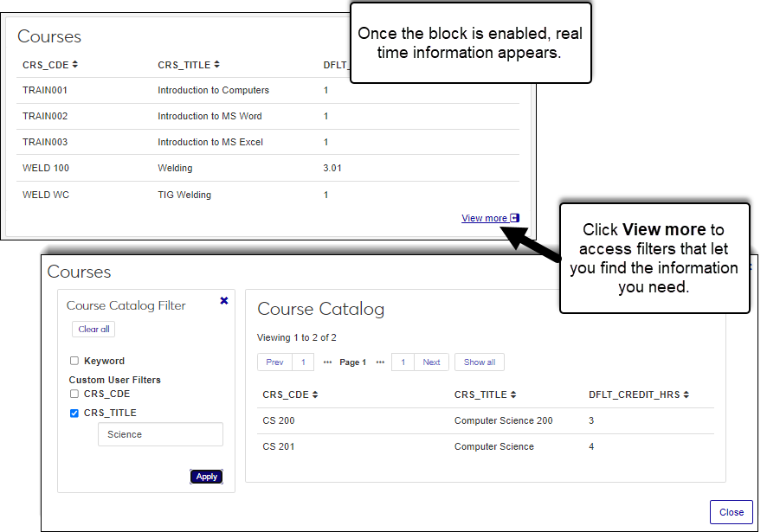
Task: Select the TRAIN001 course code cell
Action: coord(45,90)
